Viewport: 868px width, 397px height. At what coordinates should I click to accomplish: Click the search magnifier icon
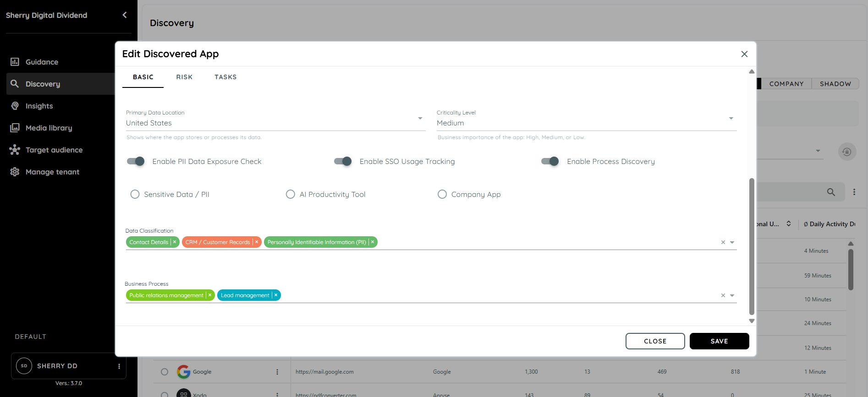(831, 192)
